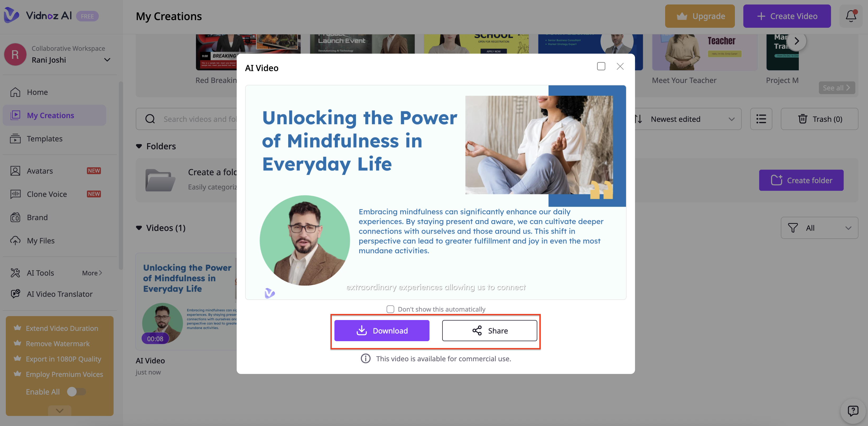Collapse the Folders section

point(139,146)
